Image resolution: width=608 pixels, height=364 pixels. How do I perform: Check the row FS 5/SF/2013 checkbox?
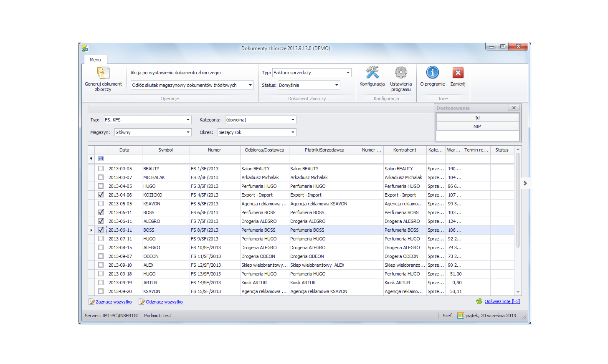[x=101, y=204]
